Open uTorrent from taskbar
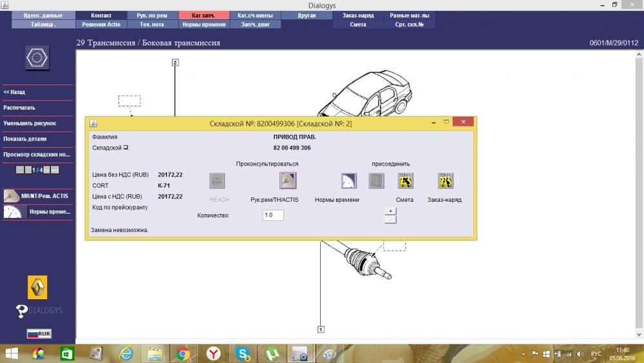 click(x=272, y=353)
